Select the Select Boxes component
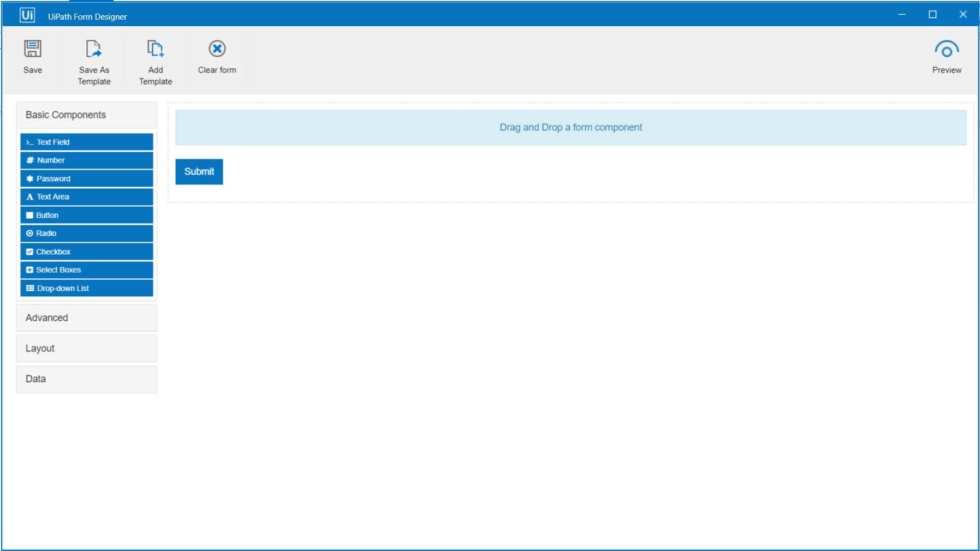The height and width of the screenshot is (551, 980). (87, 270)
